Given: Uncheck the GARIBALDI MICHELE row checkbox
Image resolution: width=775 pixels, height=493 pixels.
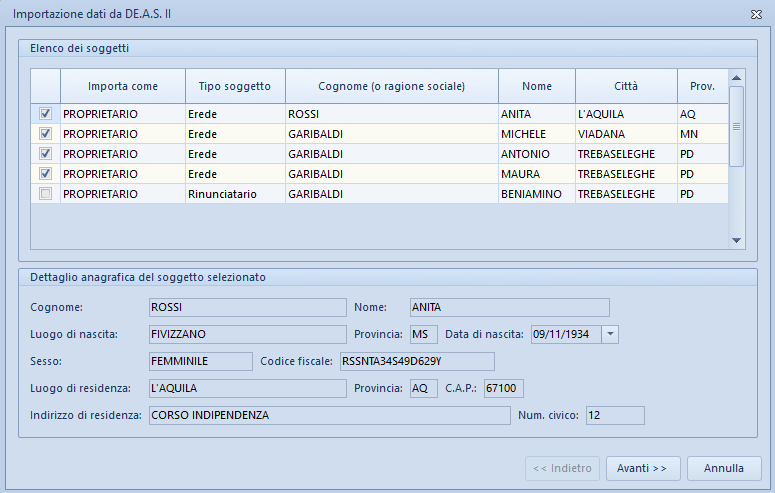Looking at the screenshot, I should point(45,134).
